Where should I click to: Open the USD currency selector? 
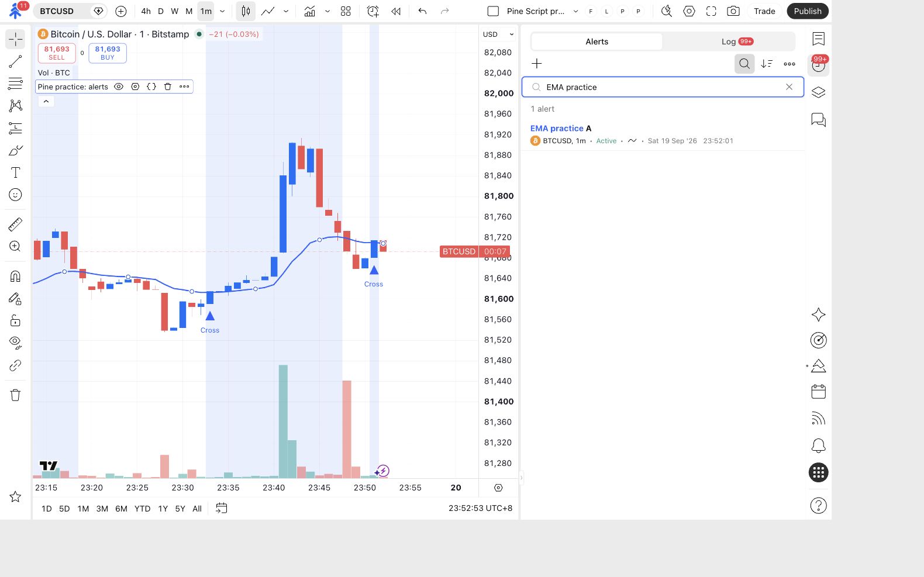click(x=498, y=34)
